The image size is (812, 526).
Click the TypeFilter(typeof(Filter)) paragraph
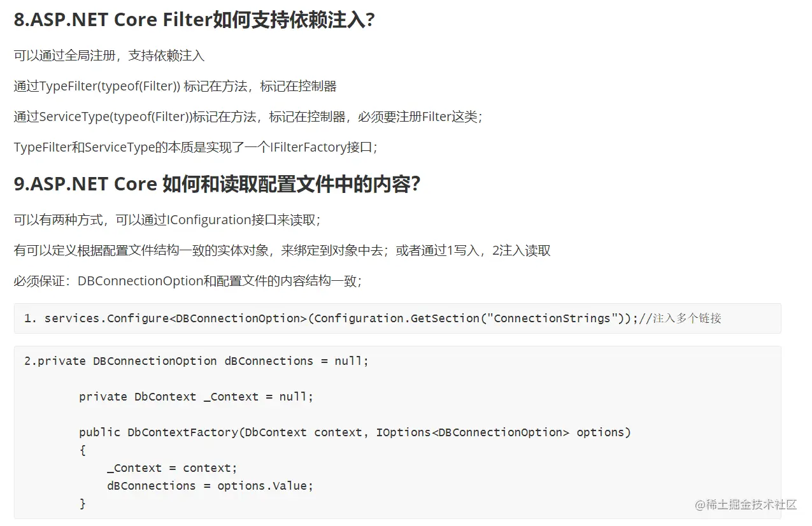175,86
